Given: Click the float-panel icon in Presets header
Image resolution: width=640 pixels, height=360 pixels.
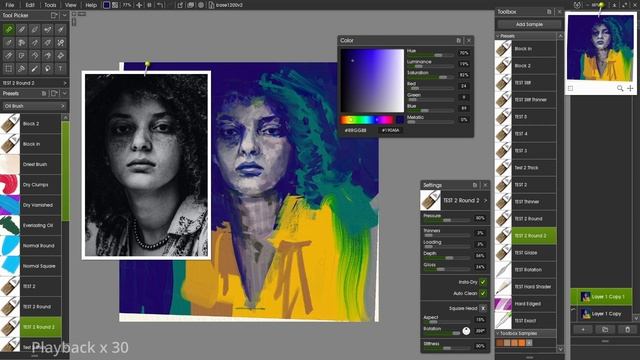Looking at the screenshot, I should (x=54, y=93).
